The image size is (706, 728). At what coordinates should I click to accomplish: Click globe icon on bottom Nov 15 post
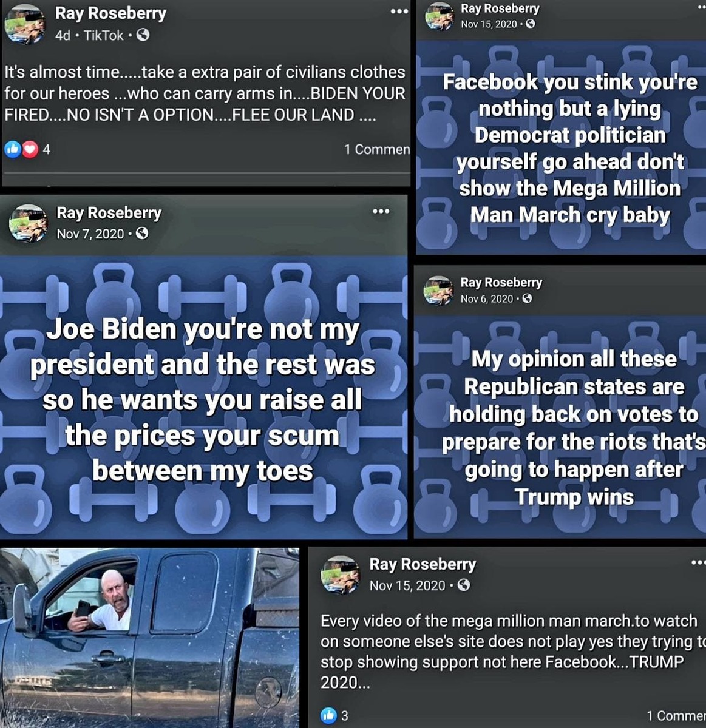click(x=463, y=585)
